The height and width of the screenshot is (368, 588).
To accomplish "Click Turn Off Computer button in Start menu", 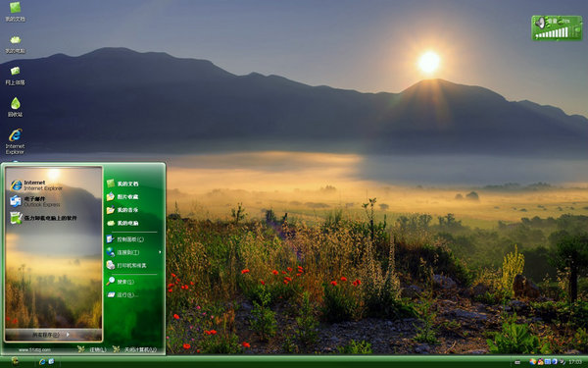I will click(x=135, y=349).
